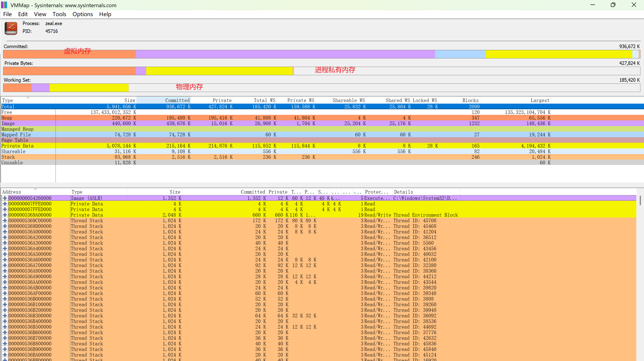The height and width of the screenshot is (361, 644).
Task: Expand the 0000005369A00000 Thread Environment Block row
Action: (x=5, y=215)
